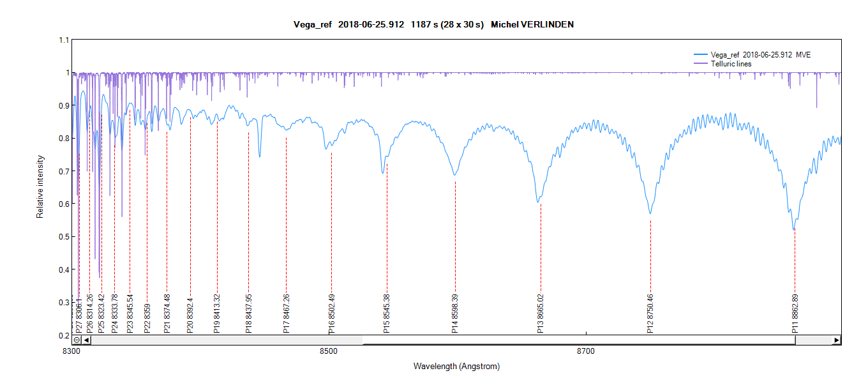Select the P17 8467.26 marker label
Viewport: 868px width, 387px height.
(x=286, y=314)
